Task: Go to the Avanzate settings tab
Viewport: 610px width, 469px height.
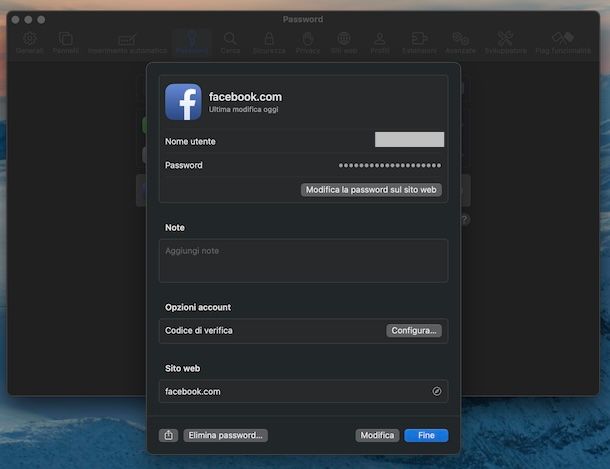Action: (x=461, y=42)
